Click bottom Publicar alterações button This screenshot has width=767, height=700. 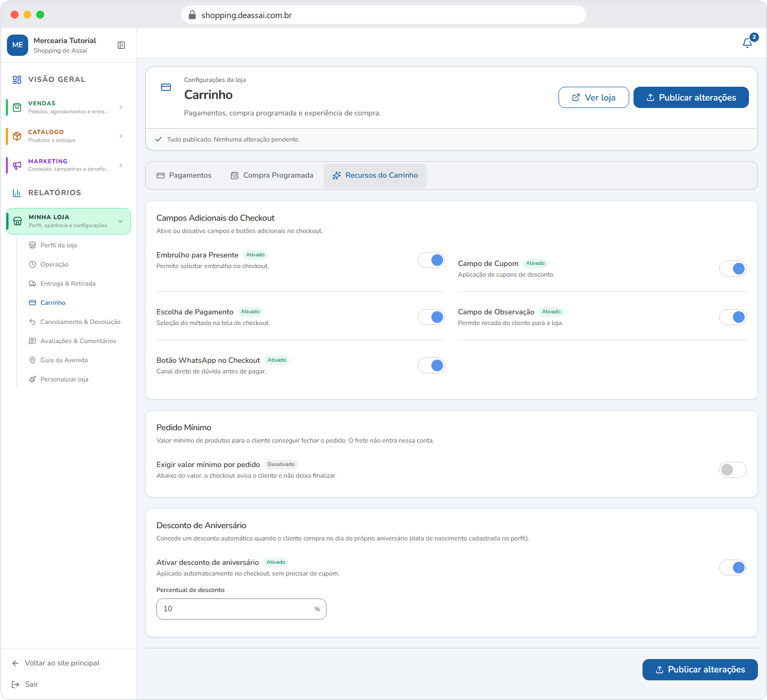[700, 670]
